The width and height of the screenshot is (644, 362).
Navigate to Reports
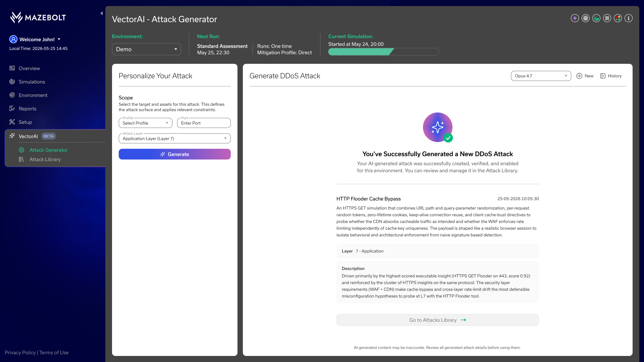[28, 108]
